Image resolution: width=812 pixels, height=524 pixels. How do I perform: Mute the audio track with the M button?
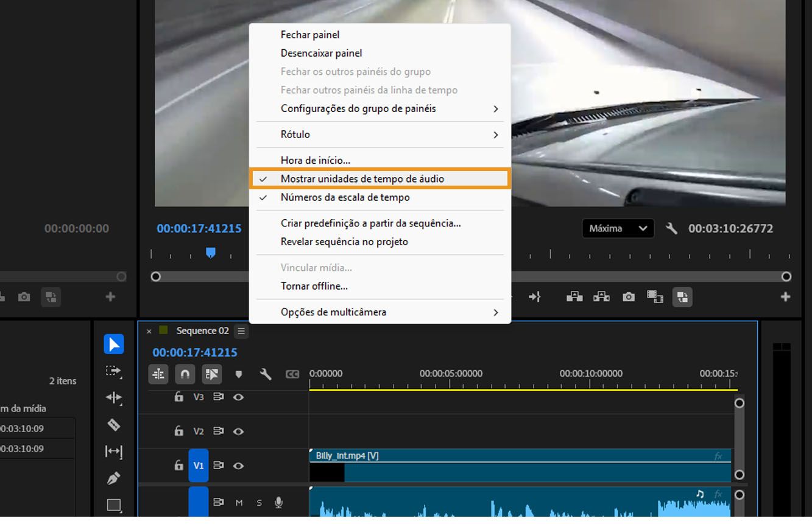(239, 502)
